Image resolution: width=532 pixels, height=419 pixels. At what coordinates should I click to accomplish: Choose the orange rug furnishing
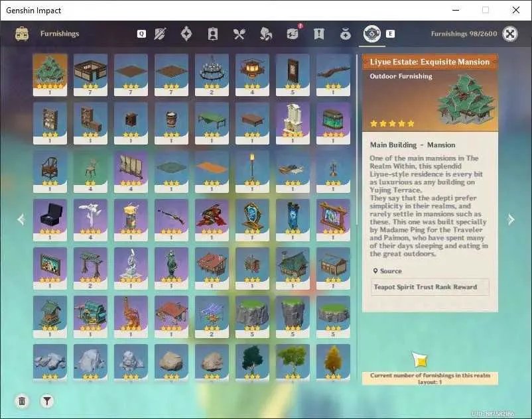click(212, 172)
